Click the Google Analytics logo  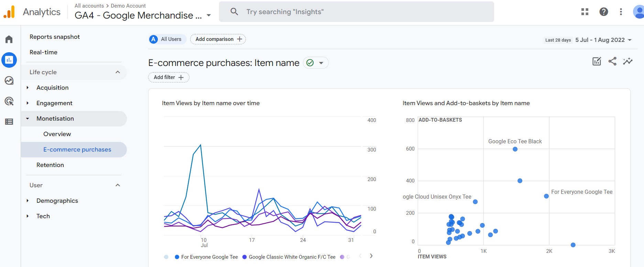click(x=9, y=12)
